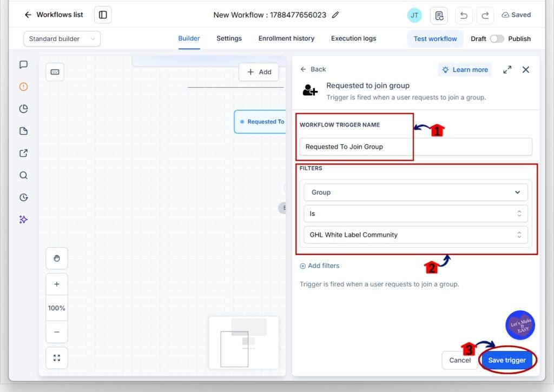Screen dimensions: 554x392
Task: Fit canvas to screen icon
Action: tap(56, 358)
